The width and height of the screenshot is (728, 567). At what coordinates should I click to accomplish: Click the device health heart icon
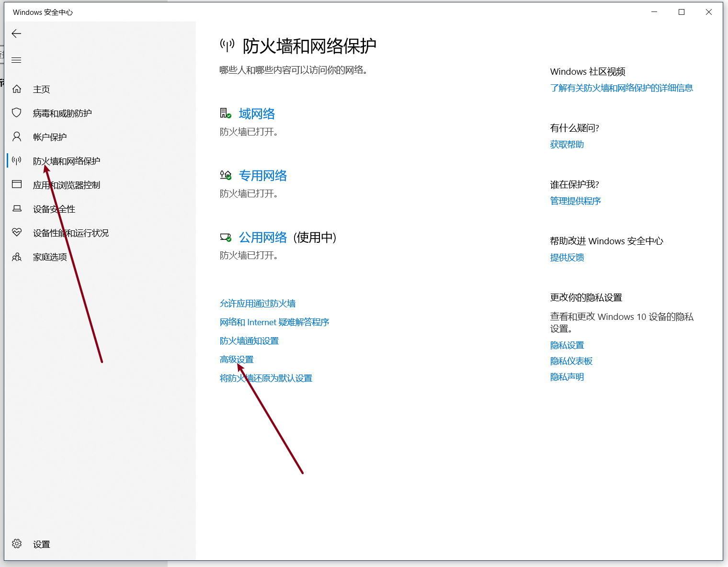(x=17, y=233)
